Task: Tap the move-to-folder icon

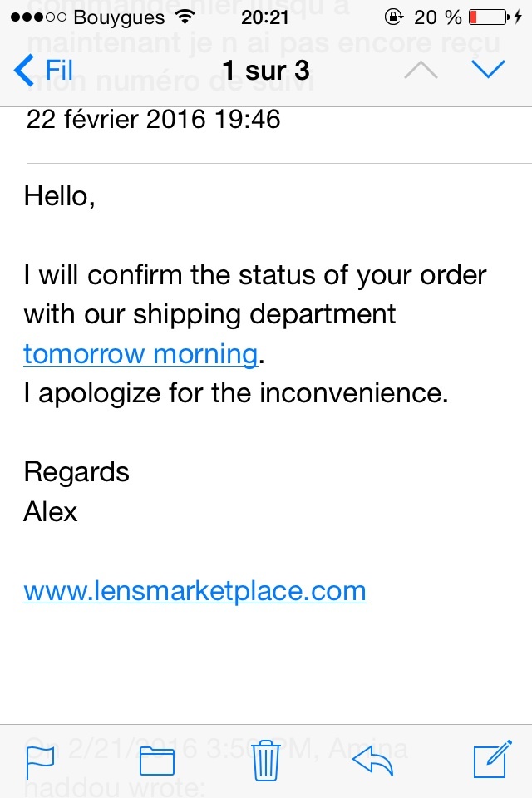Action: coord(156,761)
